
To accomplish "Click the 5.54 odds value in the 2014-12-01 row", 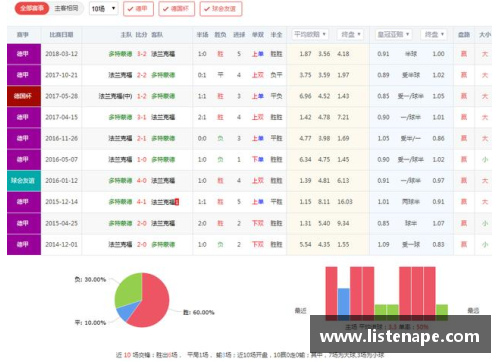I will coord(305,245).
